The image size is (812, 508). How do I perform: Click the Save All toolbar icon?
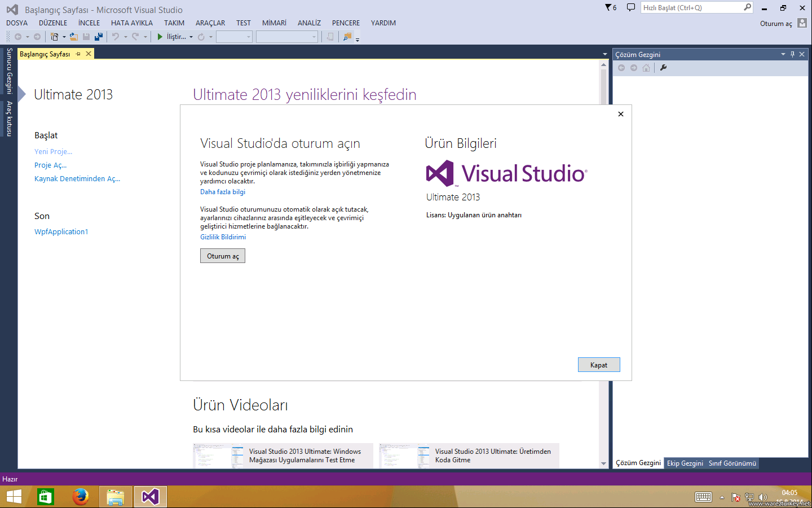pos(99,37)
